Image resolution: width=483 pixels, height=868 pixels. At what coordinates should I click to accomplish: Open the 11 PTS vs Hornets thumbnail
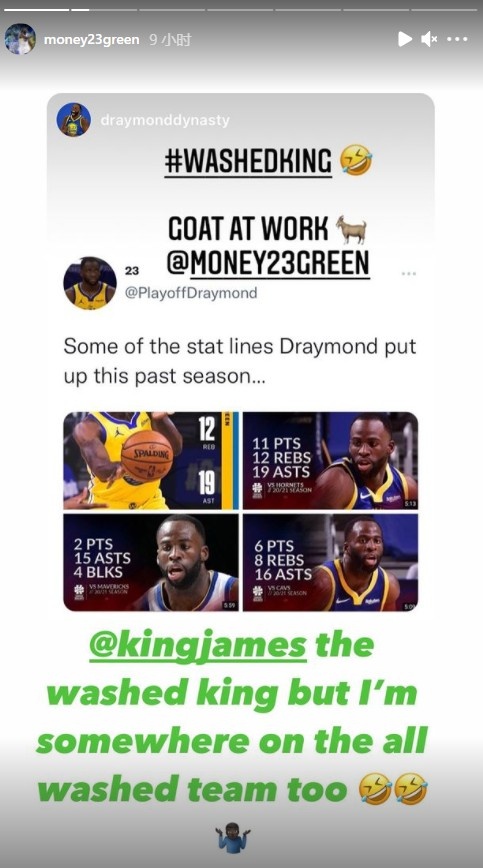point(330,461)
